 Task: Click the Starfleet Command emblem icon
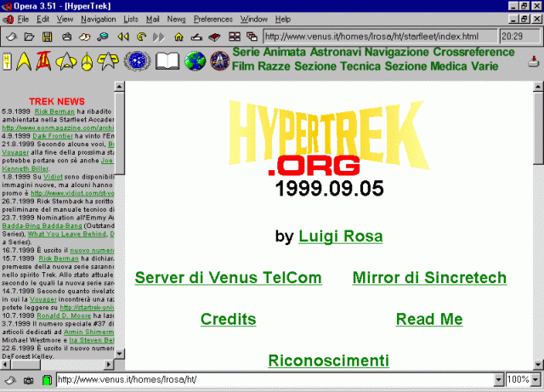(x=219, y=61)
